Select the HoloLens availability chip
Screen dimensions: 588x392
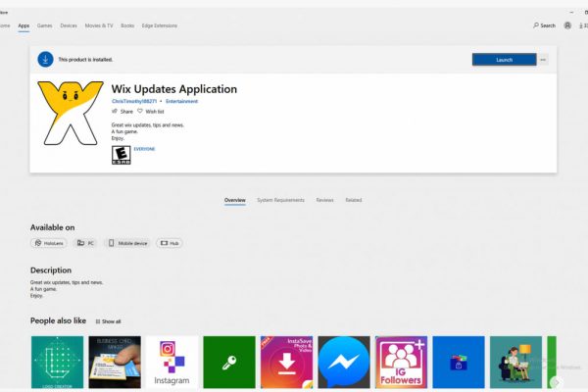[49, 243]
